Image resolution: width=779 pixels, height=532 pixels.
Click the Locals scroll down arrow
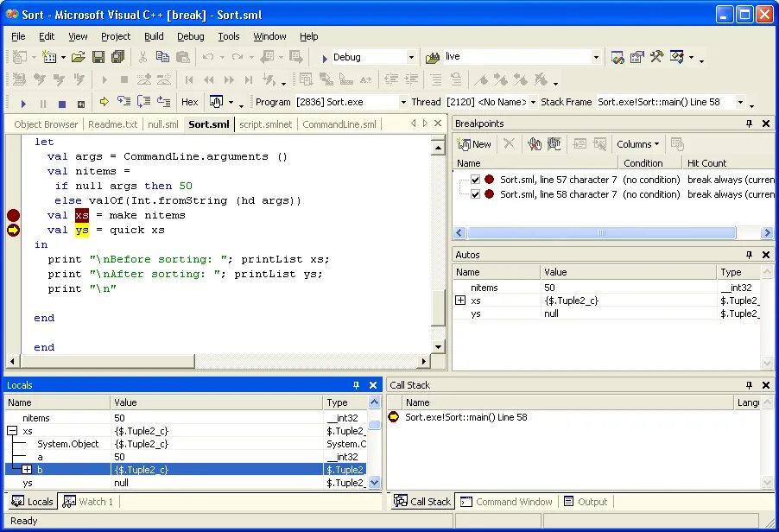click(374, 482)
